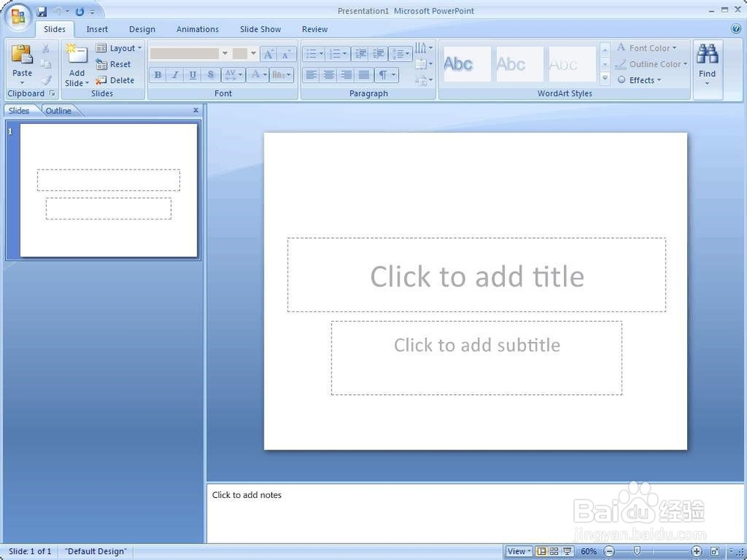Viewport: 747px width, 560px height.
Task: Toggle bold formatting
Action: coord(158,75)
